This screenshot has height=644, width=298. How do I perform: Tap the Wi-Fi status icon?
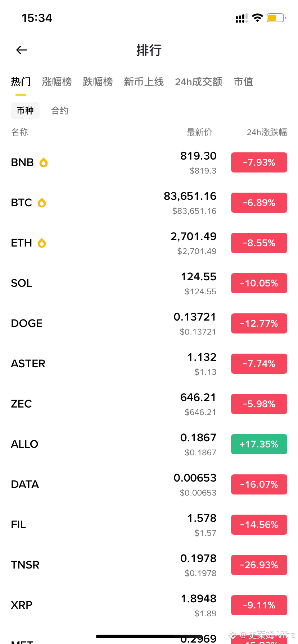pos(257,18)
